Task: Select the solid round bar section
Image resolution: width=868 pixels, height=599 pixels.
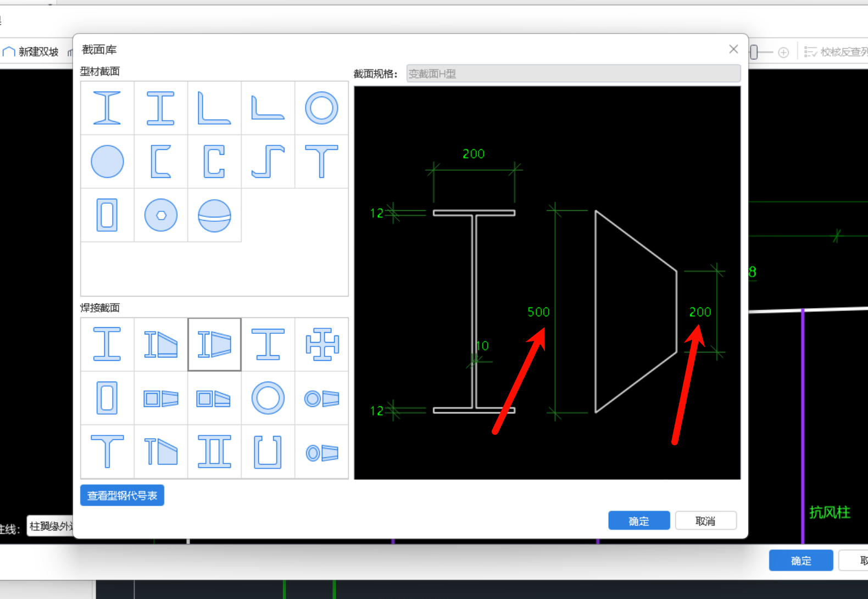Action: point(107,161)
